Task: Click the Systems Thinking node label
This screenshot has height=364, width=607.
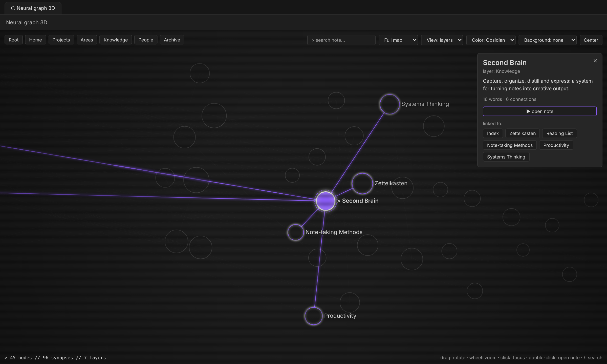Action: coord(425,104)
